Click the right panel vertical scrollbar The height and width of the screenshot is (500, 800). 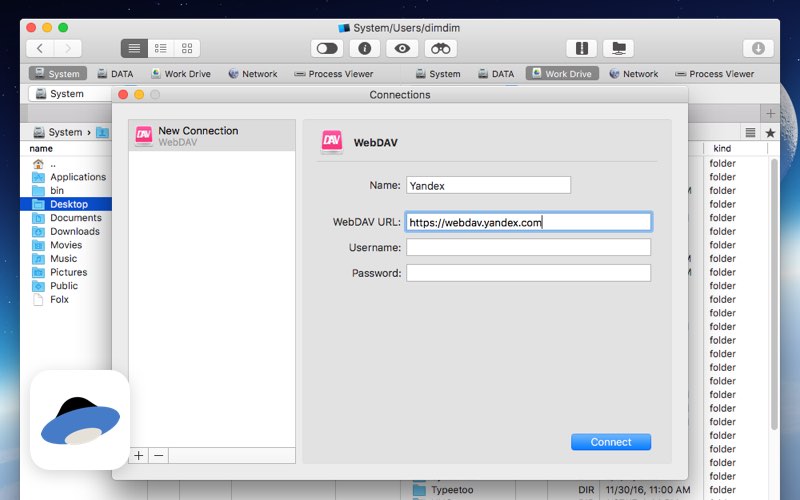pos(774,293)
